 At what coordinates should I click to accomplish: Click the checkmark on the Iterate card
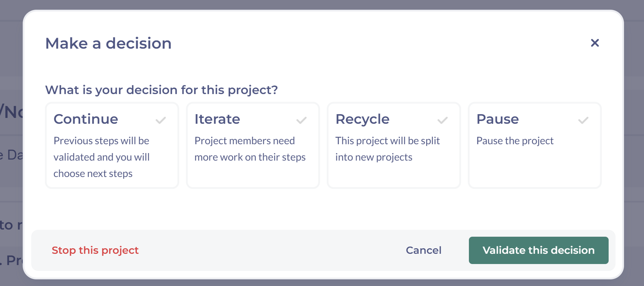tap(301, 120)
